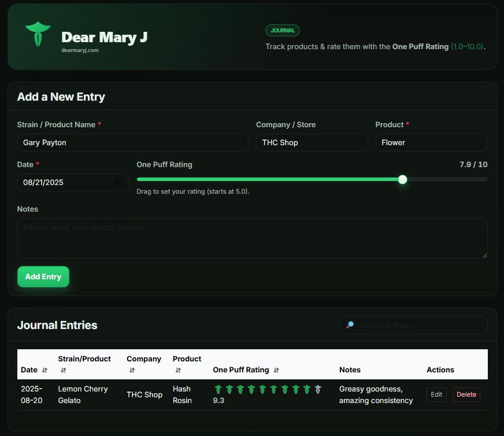This screenshot has height=436, width=504.
Task: Click the first green rating leaf icon
Action: point(218,389)
